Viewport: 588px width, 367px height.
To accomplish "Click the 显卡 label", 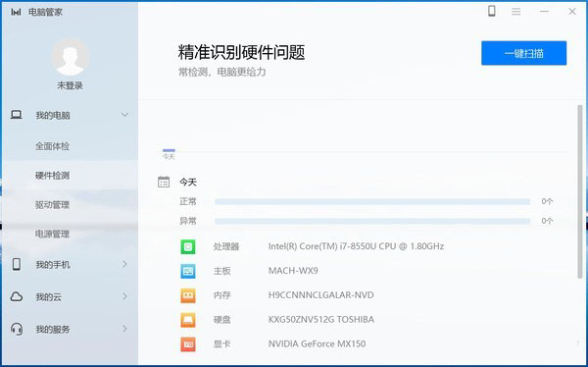I will (222, 344).
